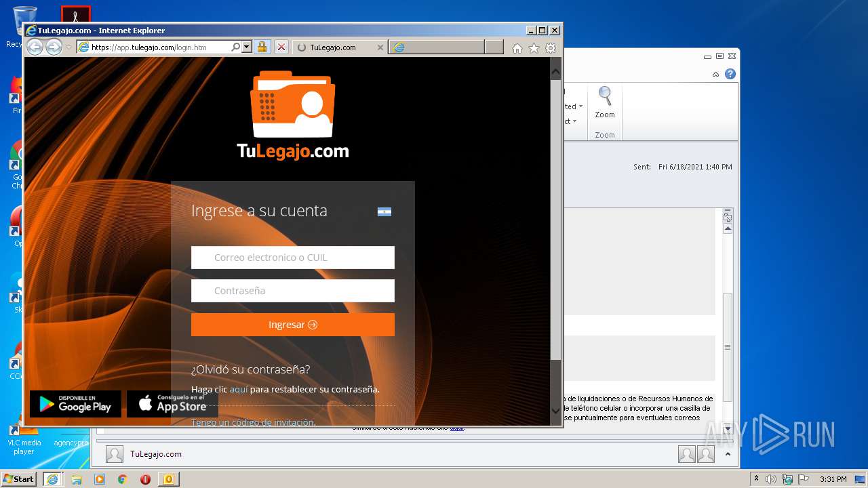Close the TuLegajo.com tab
Image resolution: width=868 pixels, height=488 pixels.
click(380, 47)
